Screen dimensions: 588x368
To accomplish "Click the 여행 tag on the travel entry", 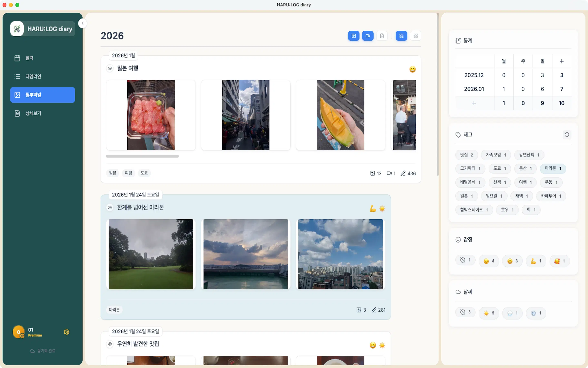I will point(128,173).
